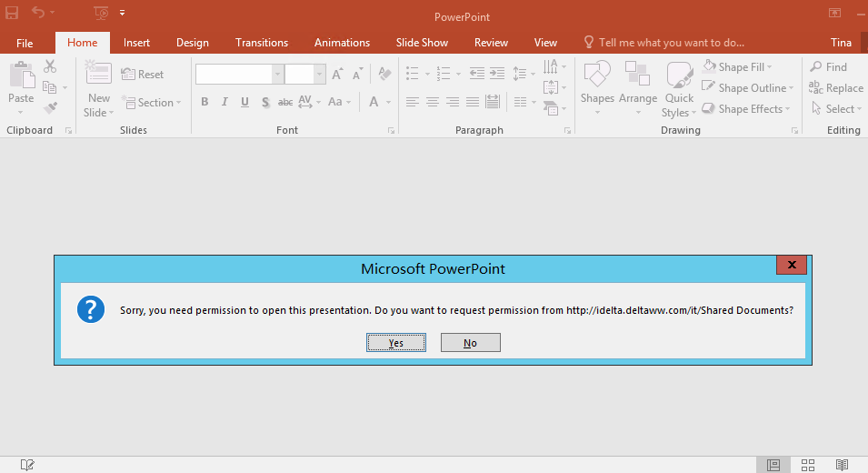Click the Tell me what you want field
Screen dimensions: 868x473
pyautogui.click(x=664, y=43)
